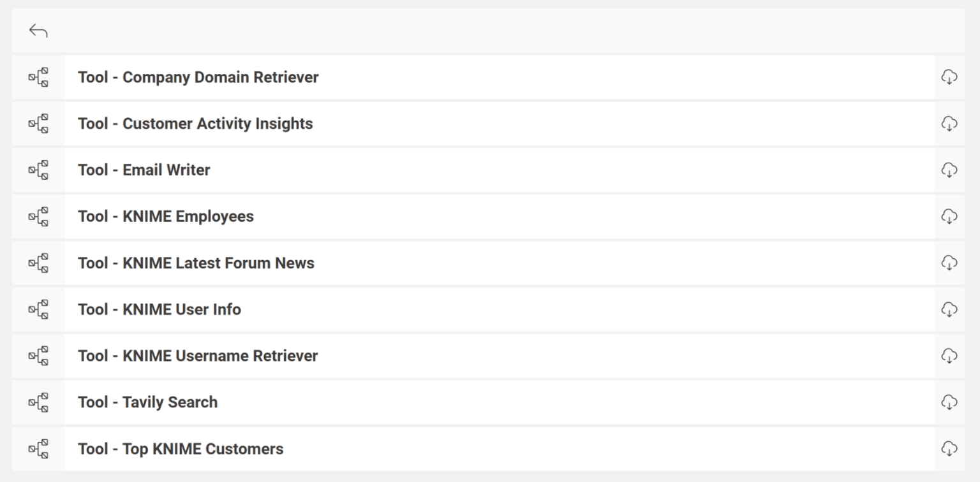Click workflow icon beside Email Writer
This screenshot has width=980, height=482.
(38, 170)
